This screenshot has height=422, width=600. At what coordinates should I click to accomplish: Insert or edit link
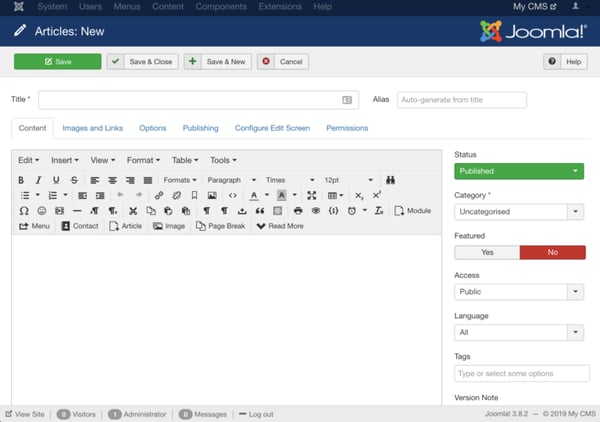(x=159, y=196)
